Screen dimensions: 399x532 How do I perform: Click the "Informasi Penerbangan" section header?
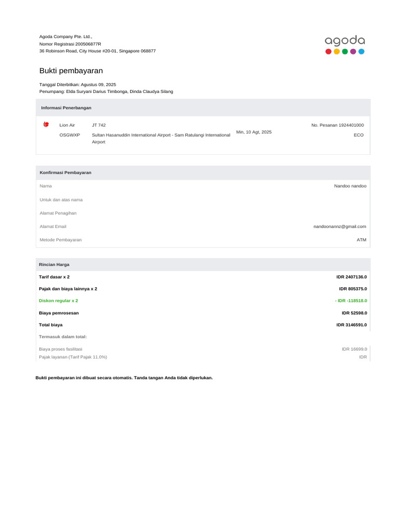click(x=66, y=108)
